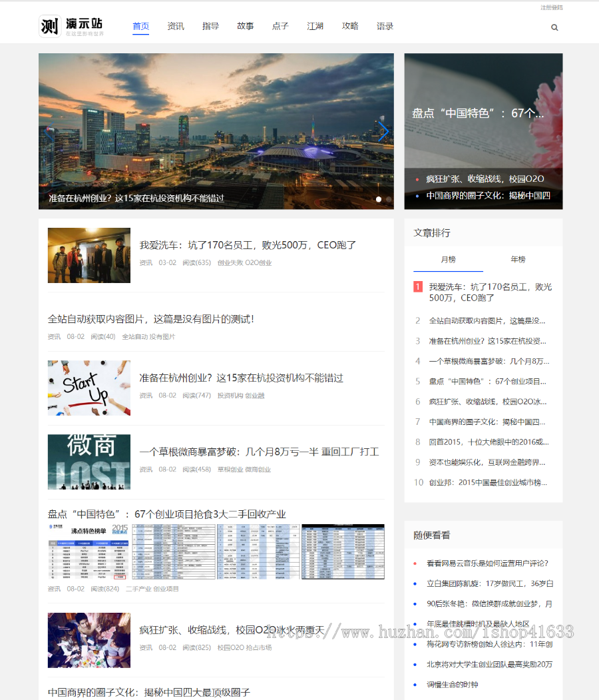
Task: Open the 资讯 navigation menu
Action: [x=176, y=26]
